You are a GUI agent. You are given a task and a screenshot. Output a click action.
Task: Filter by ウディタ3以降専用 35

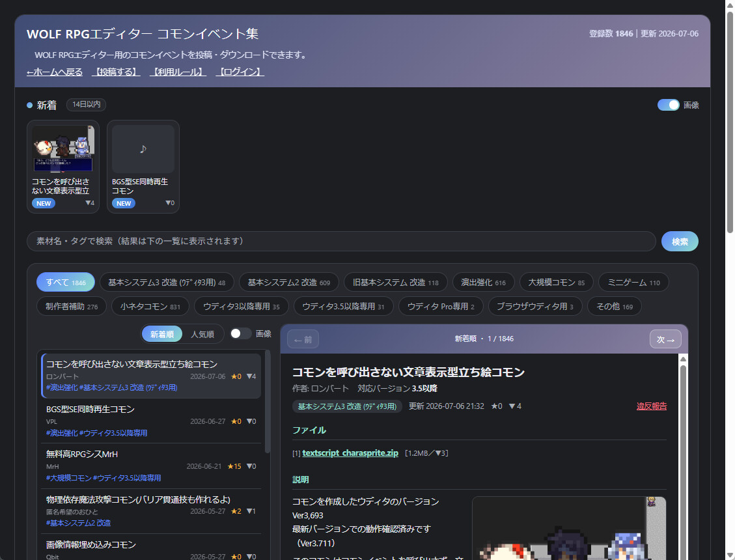click(x=242, y=306)
